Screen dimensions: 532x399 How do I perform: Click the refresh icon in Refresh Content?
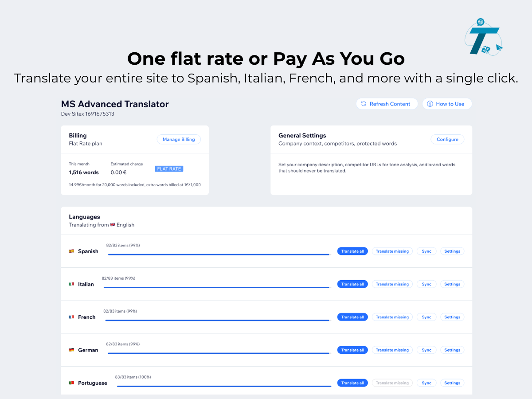(364, 104)
